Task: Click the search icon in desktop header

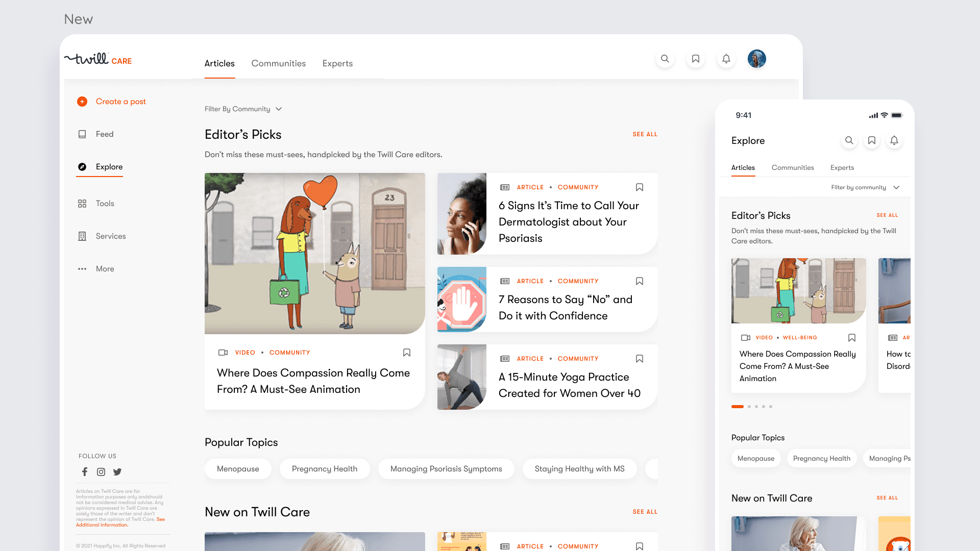Action: 665,59
